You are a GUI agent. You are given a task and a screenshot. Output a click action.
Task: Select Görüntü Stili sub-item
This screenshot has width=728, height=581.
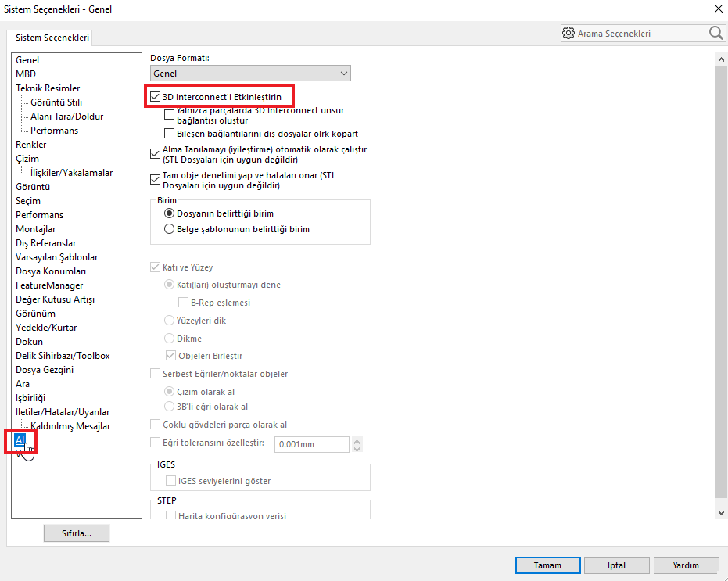(56, 102)
